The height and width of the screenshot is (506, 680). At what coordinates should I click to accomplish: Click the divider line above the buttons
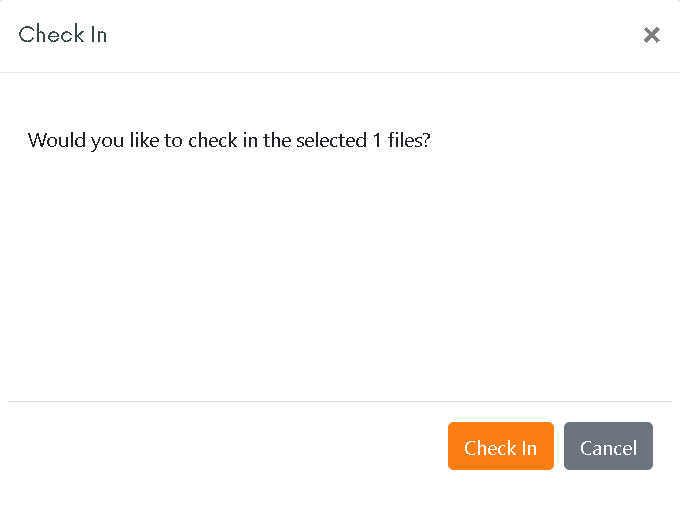[340, 402]
